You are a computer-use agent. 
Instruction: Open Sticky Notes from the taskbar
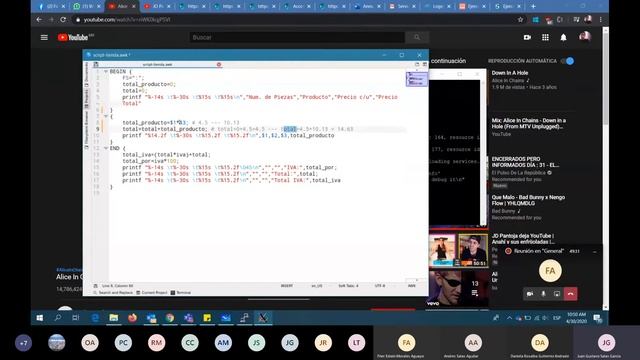point(207,318)
